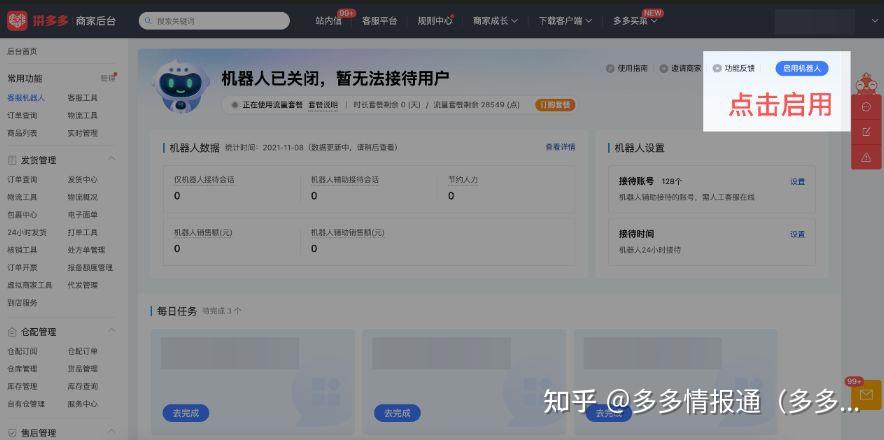Select 客服机器人 in the sidebar

click(x=26, y=98)
